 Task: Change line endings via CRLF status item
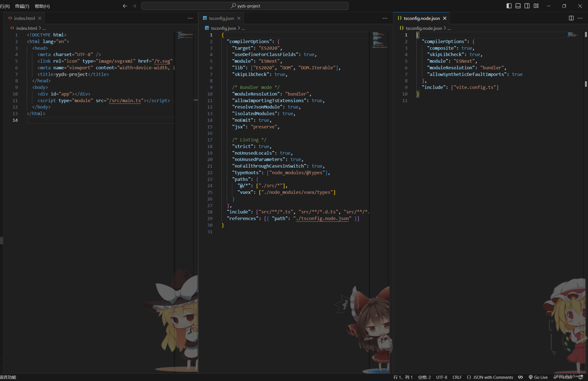pos(457,377)
